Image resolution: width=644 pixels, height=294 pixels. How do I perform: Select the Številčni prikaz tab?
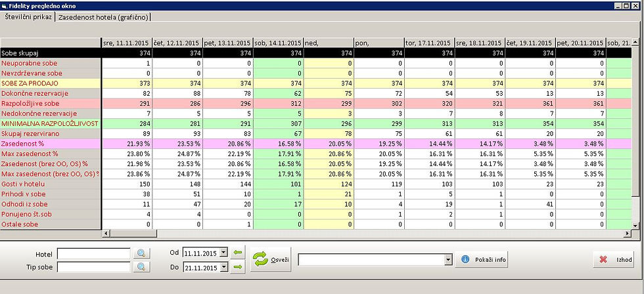[x=28, y=17]
